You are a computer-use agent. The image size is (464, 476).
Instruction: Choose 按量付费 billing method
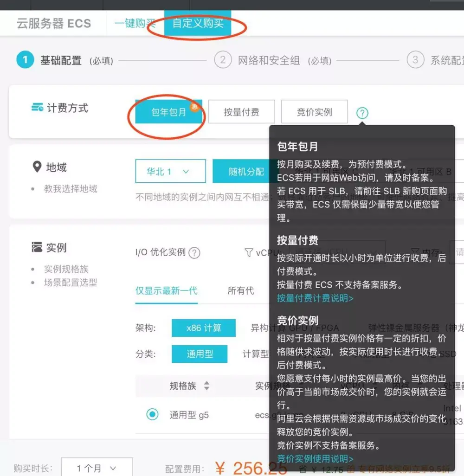(241, 112)
